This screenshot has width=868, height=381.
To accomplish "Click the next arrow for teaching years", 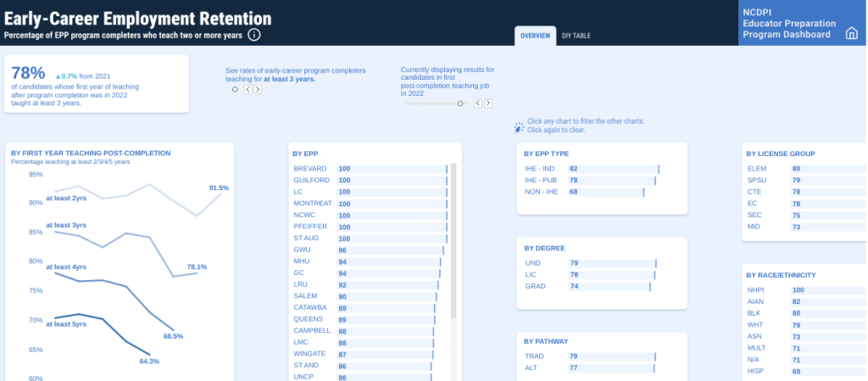I will point(258,89).
